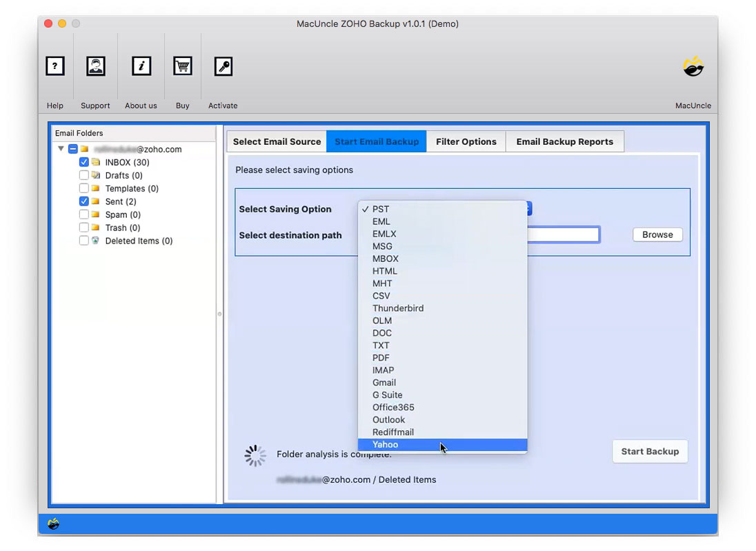The image size is (756, 551).
Task: Uncheck the Sent (2) folder
Action: tap(84, 201)
